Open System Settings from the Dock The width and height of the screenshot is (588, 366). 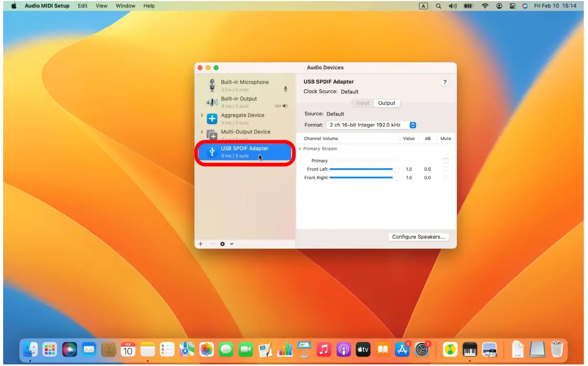tap(422, 350)
